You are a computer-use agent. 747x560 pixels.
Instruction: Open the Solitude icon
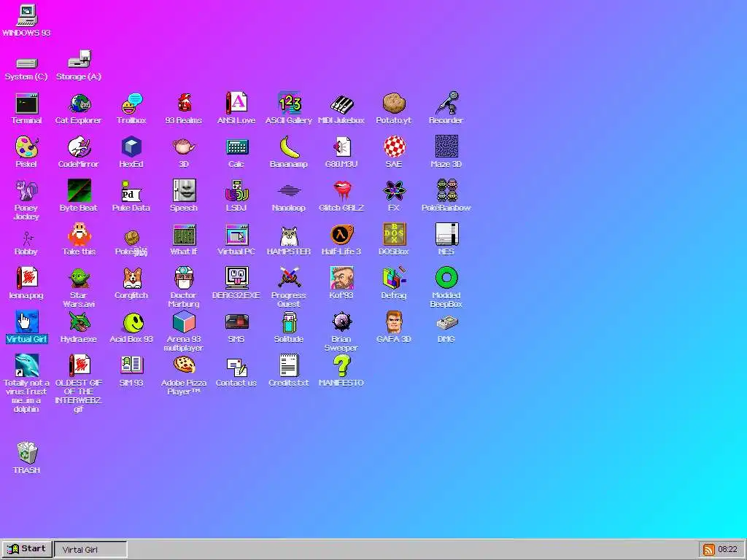click(289, 323)
